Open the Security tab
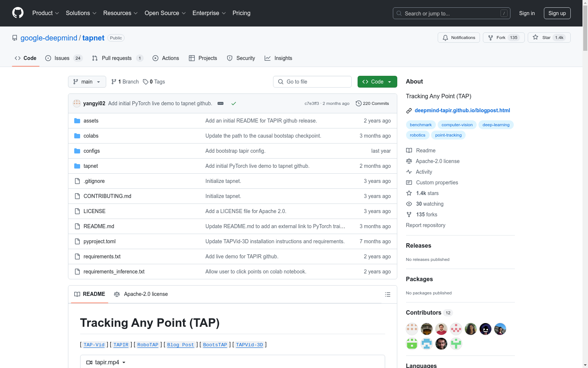Image resolution: width=588 pixels, height=368 pixels. (241, 58)
